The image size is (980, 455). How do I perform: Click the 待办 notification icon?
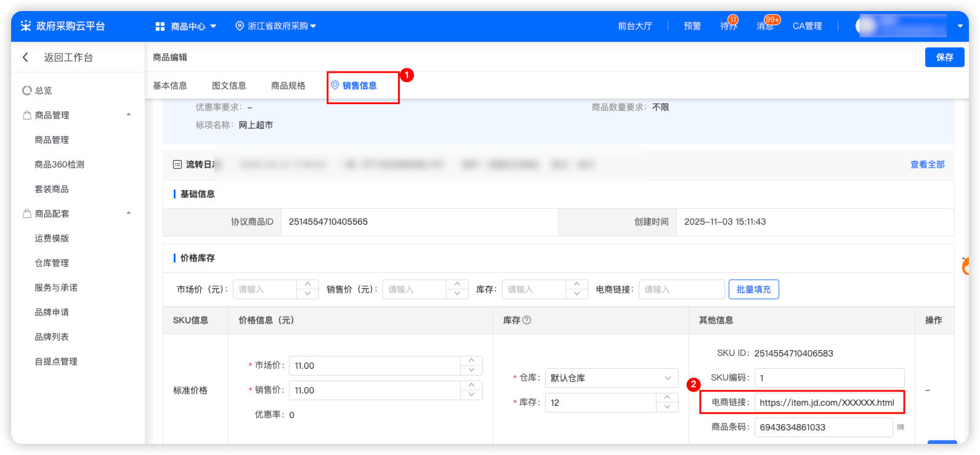point(728,26)
